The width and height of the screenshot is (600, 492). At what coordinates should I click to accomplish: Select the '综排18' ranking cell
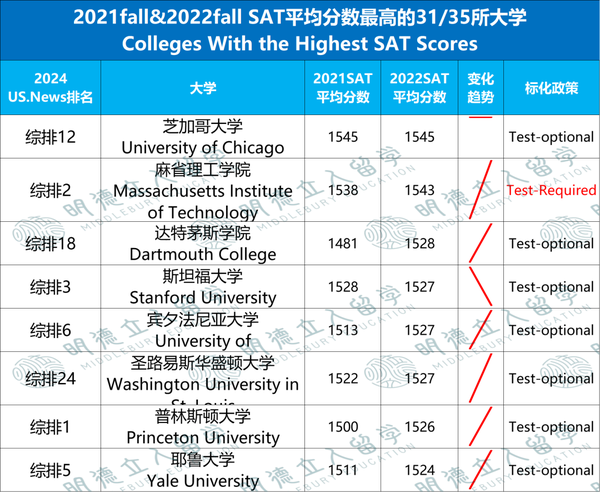pyautogui.click(x=51, y=243)
